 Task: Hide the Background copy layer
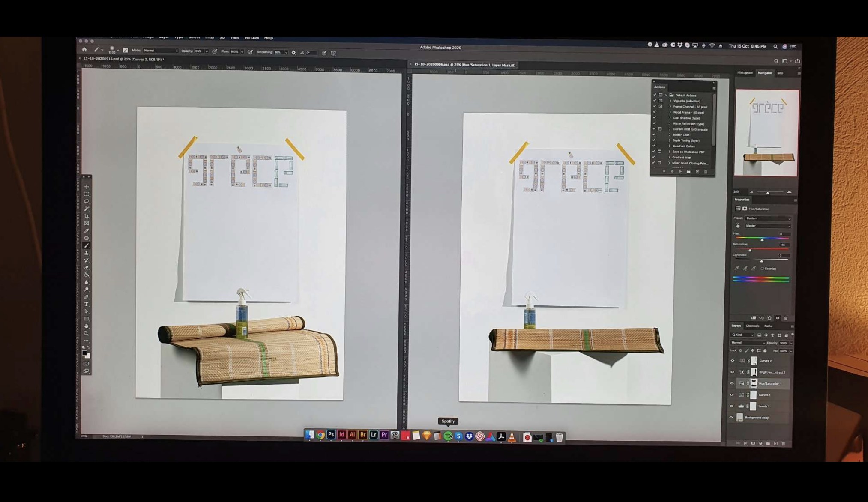click(x=731, y=418)
